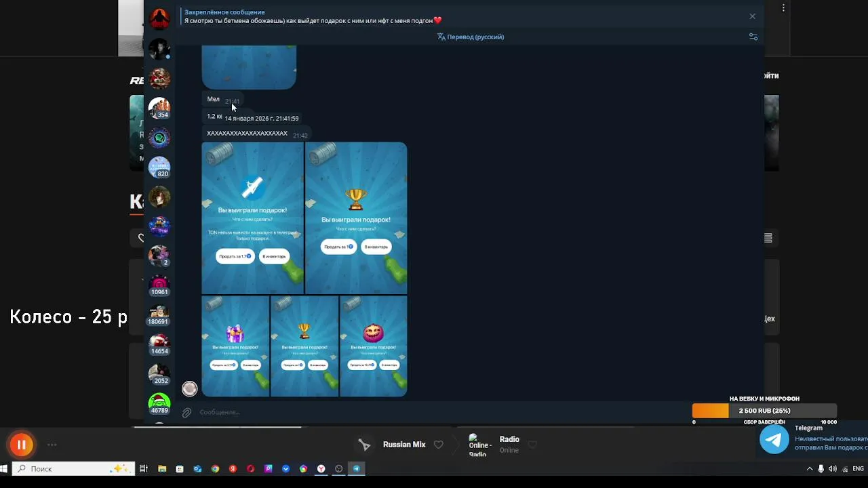Viewport: 868px width, 488px height.
Task: Click the Russian Mix station title
Action: (404, 445)
